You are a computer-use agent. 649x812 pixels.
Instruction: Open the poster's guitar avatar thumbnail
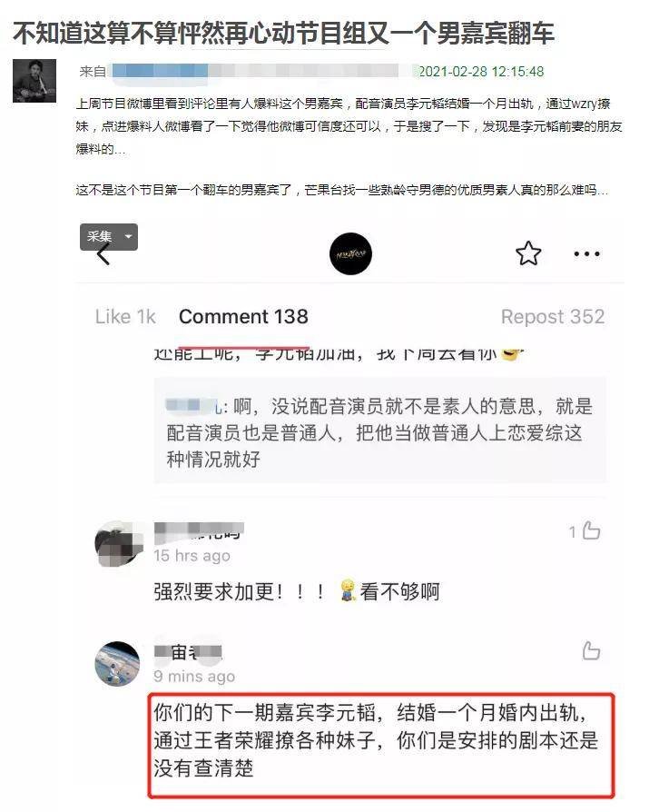point(34,81)
